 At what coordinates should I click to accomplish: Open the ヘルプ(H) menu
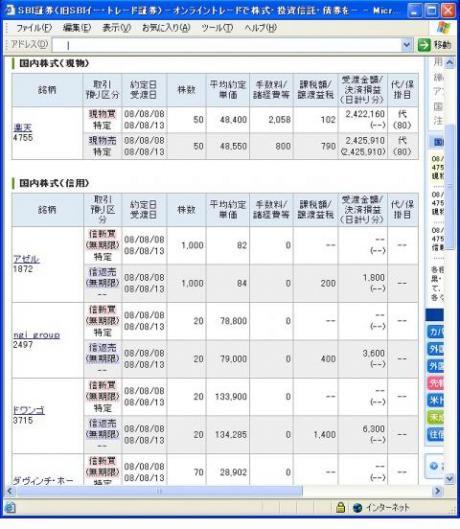(x=261, y=28)
